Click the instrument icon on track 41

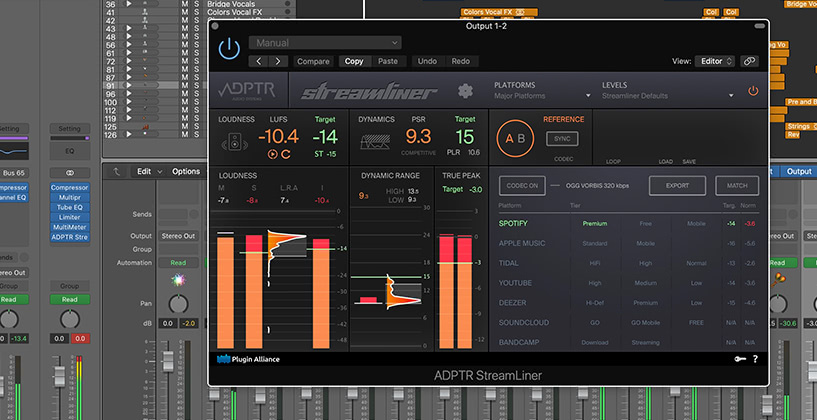(145, 12)
